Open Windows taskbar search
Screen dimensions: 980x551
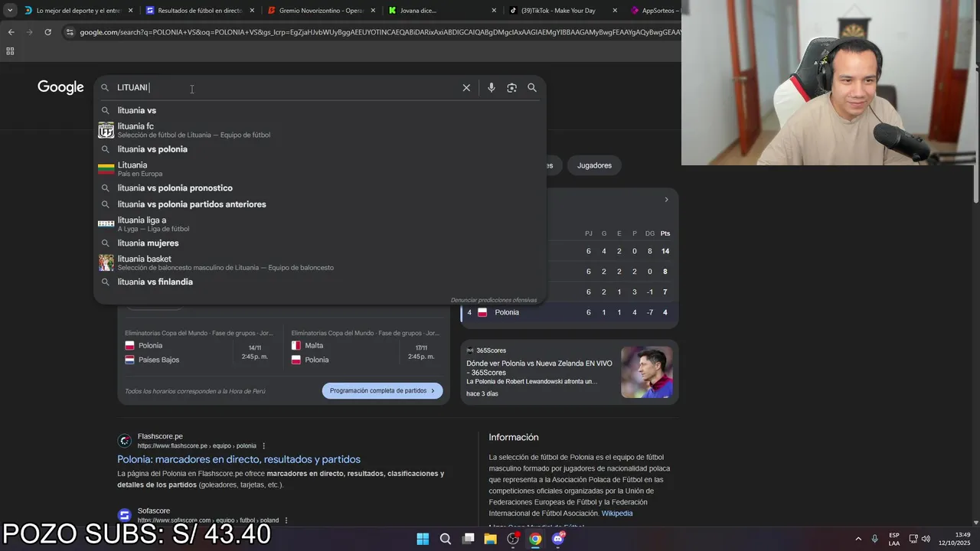[445, 539]
